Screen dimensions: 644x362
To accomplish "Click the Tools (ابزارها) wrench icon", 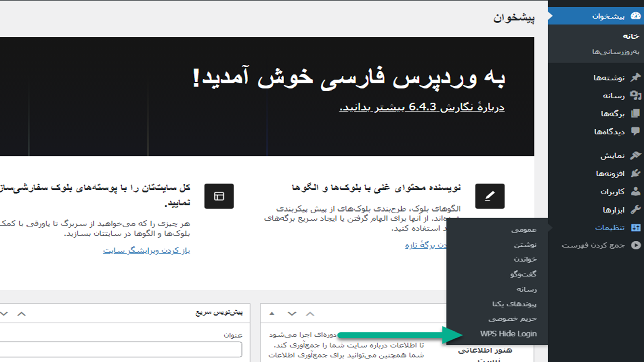I will coord(635,209).
